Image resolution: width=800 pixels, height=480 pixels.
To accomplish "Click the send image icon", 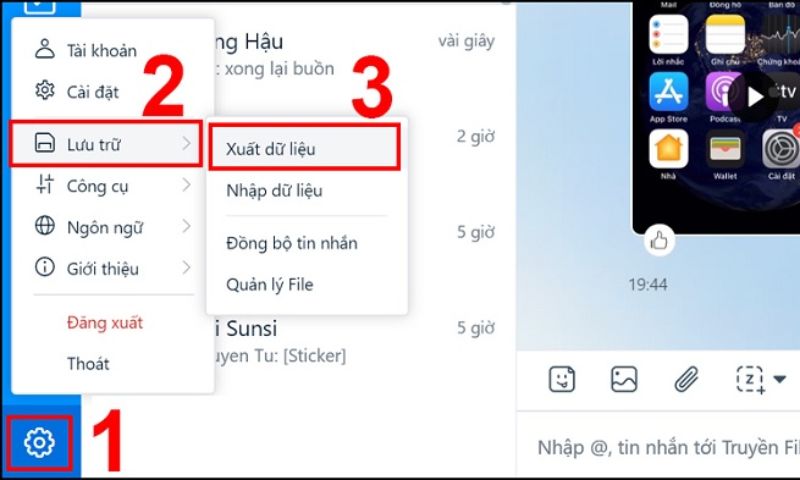I will (624, 379).
